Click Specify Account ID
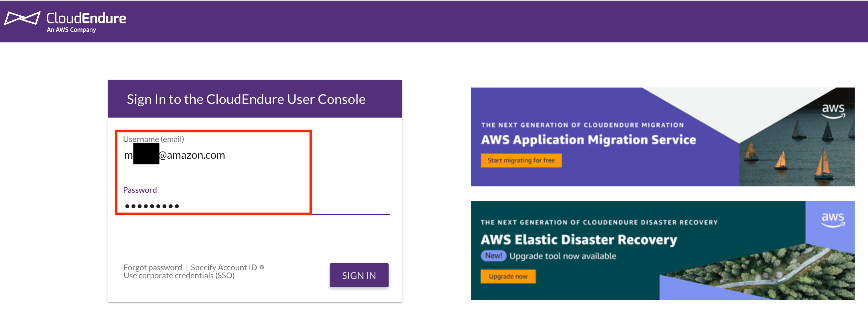 pos(224,267)
